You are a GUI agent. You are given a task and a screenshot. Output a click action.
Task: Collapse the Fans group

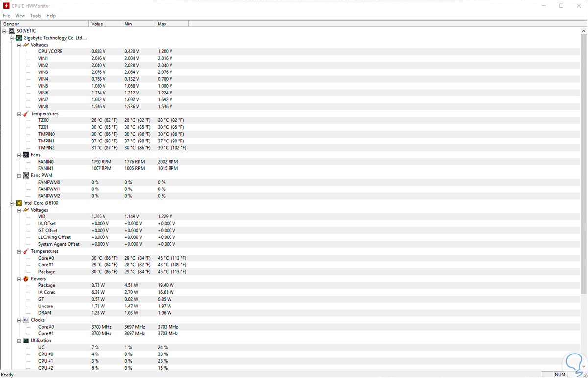[x=19, y=155]
